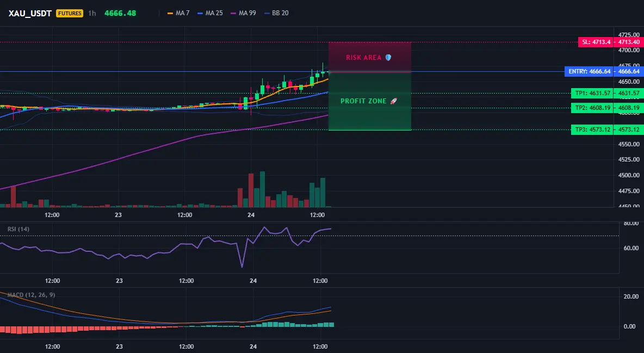Click the MACD (12, 26, 9) label

coord(31,295)
